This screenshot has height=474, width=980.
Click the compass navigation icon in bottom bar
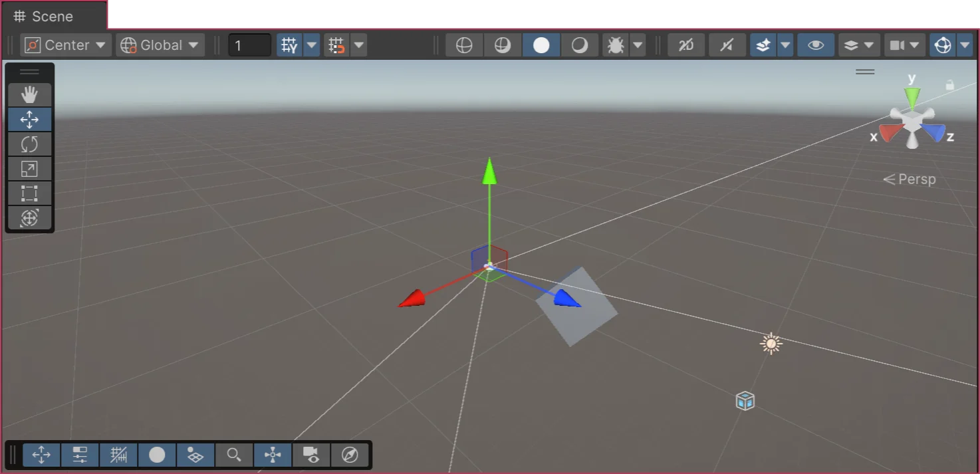[350, 455]
